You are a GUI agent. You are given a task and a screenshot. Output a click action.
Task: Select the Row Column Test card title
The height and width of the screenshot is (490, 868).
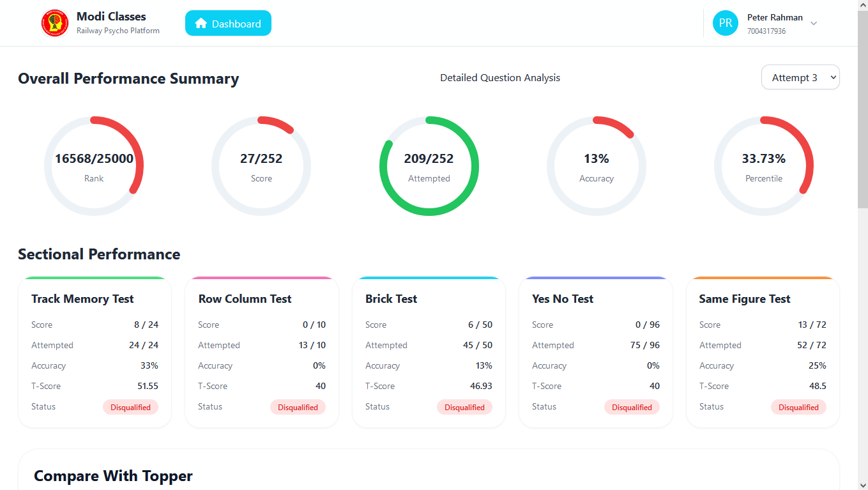pos(245,299)
